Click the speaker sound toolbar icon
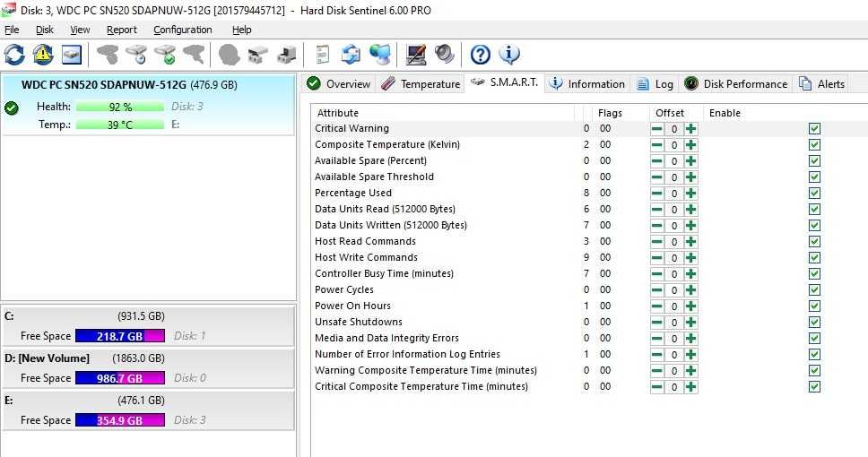The width and height of the screenshot is (868, 457). pyautogui.click(x=445, y=55)
